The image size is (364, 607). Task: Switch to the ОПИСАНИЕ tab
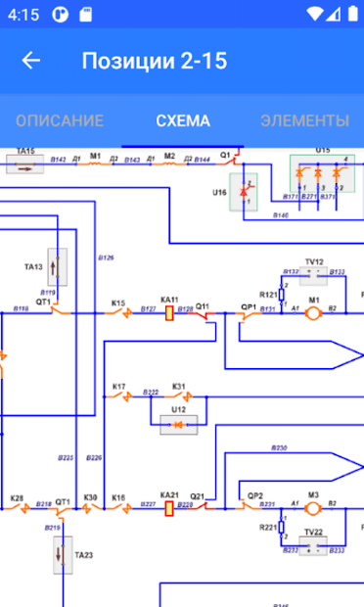click(x=60, y=120)
